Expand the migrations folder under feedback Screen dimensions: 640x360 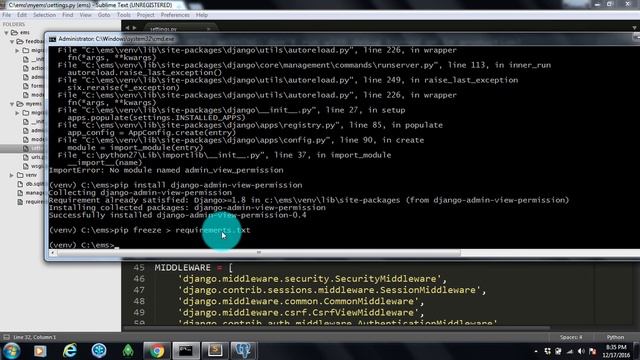[x=17, y=51]
